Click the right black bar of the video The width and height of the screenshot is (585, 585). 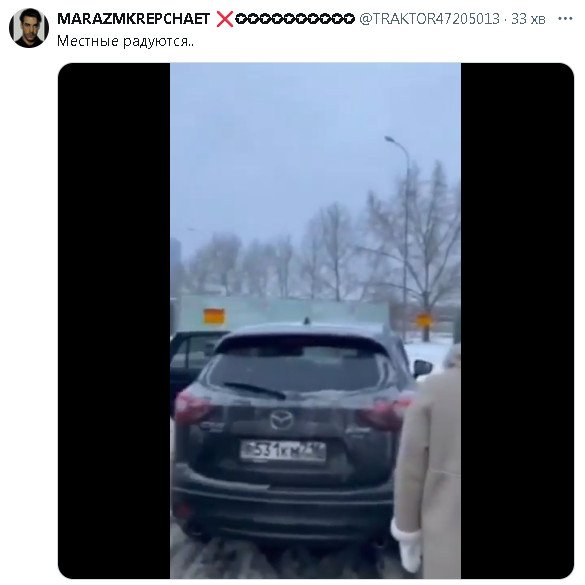[x=517, y=321]
